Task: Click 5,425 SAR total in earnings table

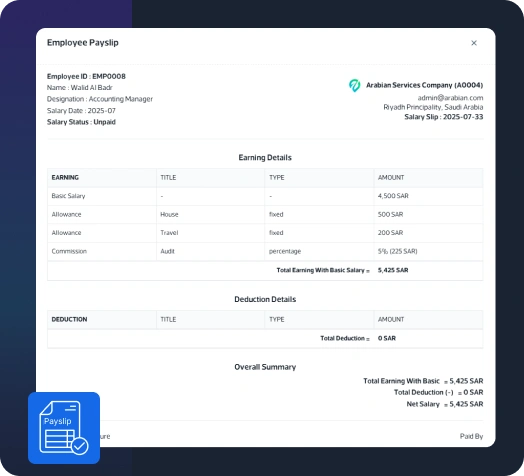Action: click(393, 270)
